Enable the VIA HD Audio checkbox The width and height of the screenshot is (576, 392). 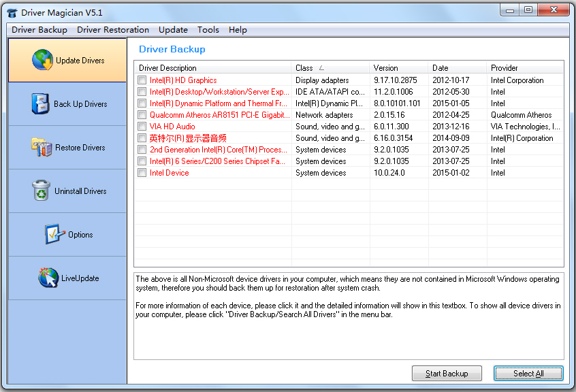(142, 127)
